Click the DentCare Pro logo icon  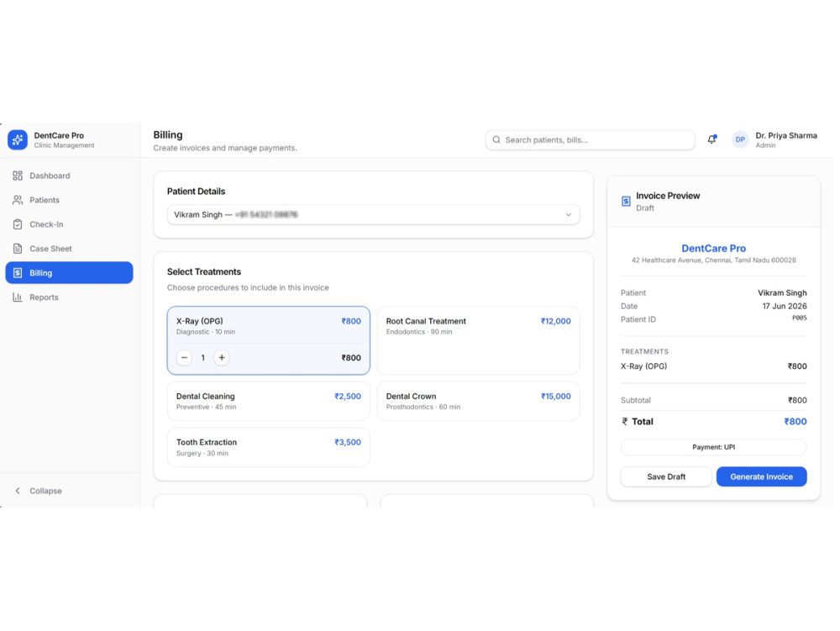pos(18,139)
